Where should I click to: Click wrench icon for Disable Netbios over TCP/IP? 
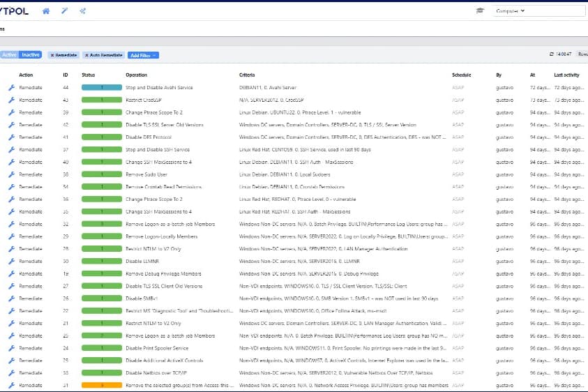(11, 373)
